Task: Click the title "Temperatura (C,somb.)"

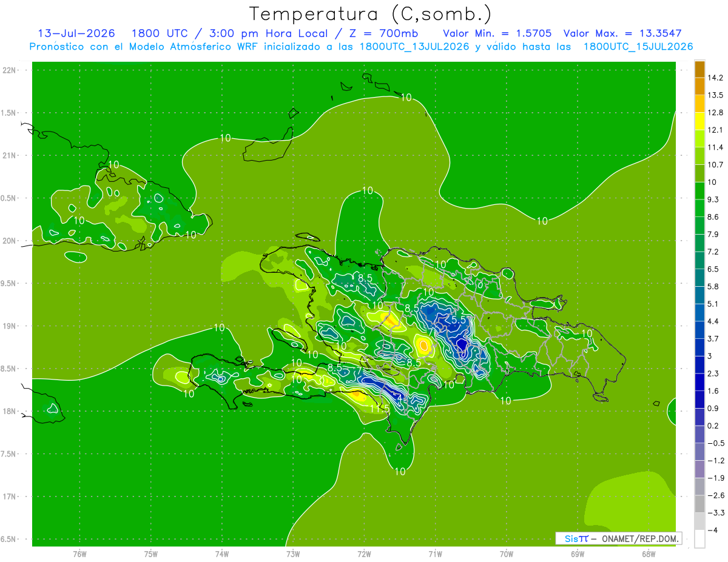Action: coord(370,13)
